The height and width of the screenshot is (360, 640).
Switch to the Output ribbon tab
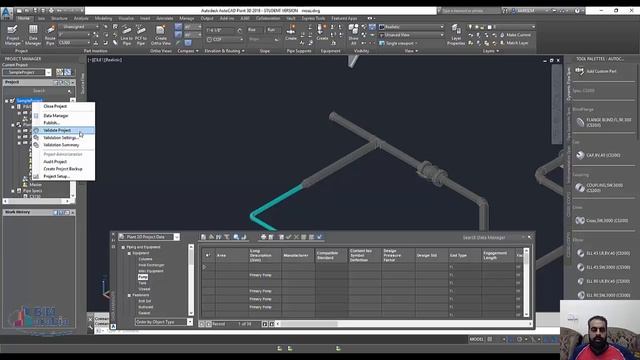207,18
